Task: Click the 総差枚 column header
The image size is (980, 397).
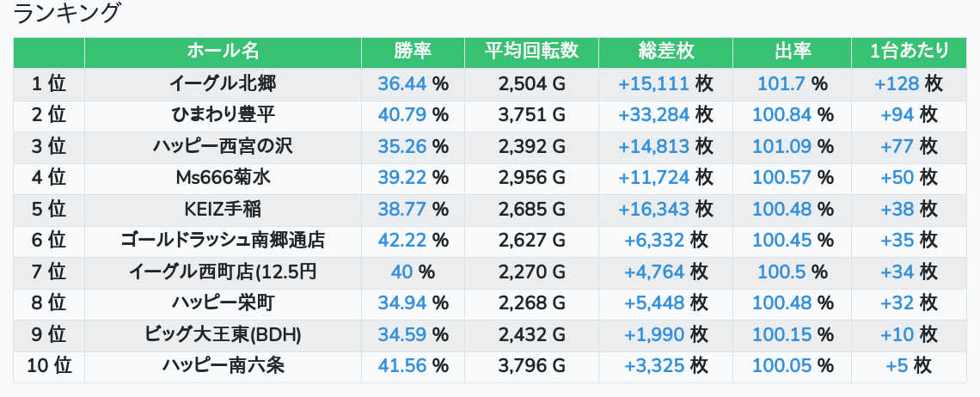Action: pyautogui.click(x=665, y=52)
